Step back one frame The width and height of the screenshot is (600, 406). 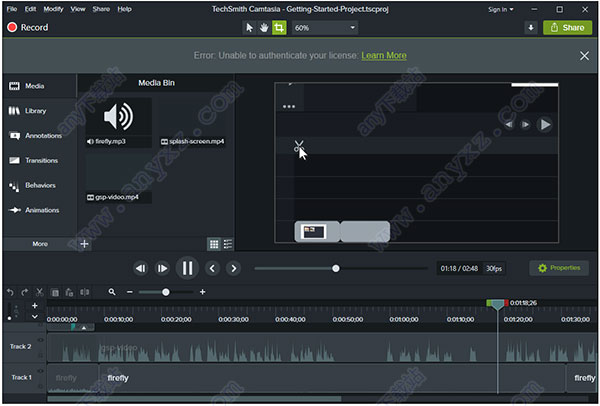(140, 268)
